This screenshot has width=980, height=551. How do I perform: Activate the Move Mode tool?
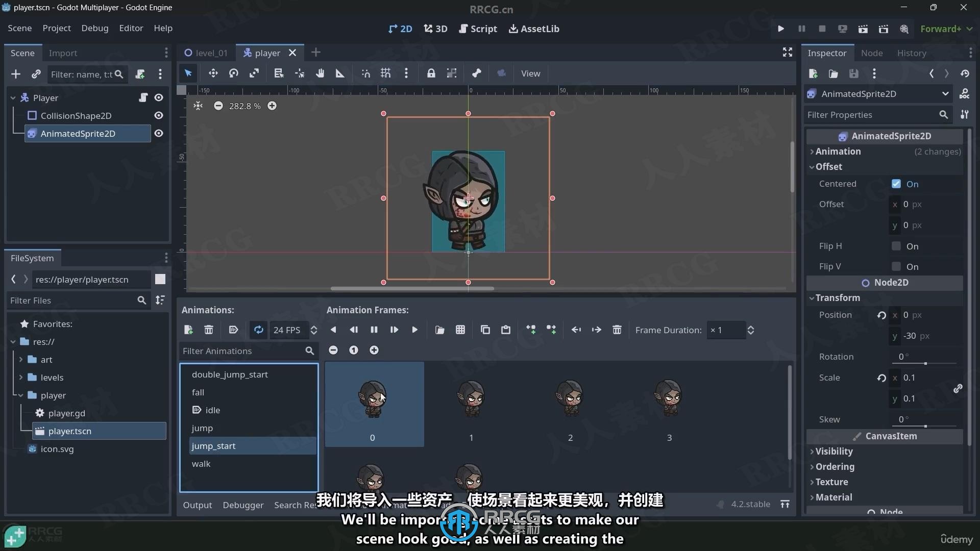(213, 73)
